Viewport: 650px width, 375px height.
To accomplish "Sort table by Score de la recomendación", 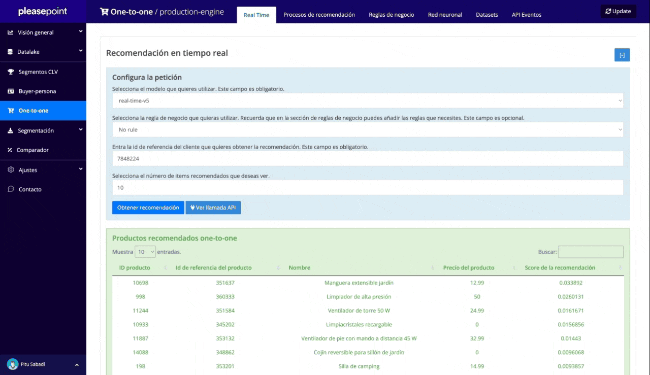I will [570, 268].
